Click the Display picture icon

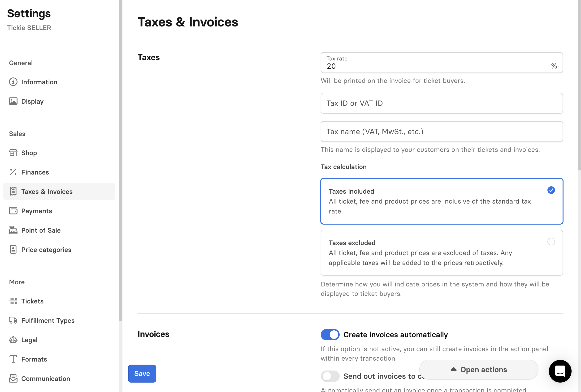(13, 101)
